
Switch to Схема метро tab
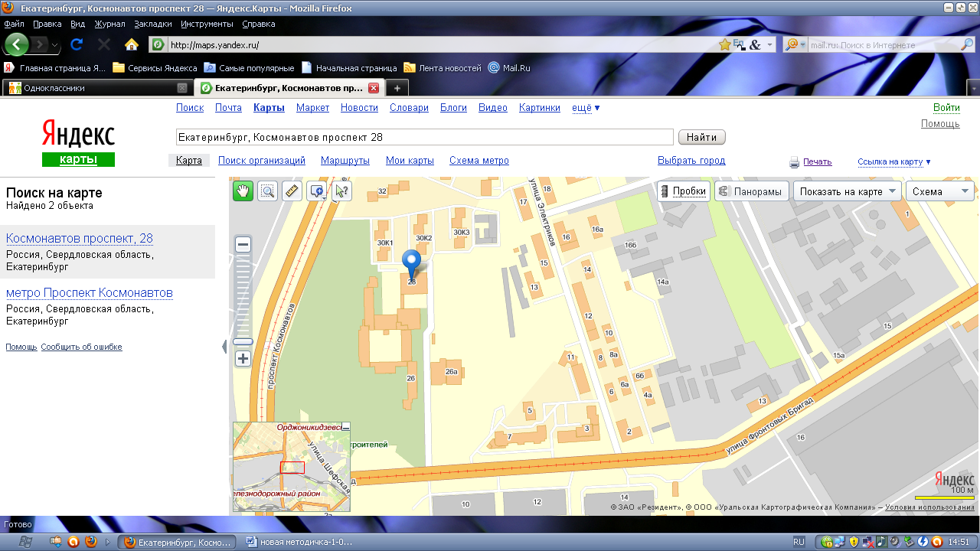pyautogui.click(x=479, y=161)
